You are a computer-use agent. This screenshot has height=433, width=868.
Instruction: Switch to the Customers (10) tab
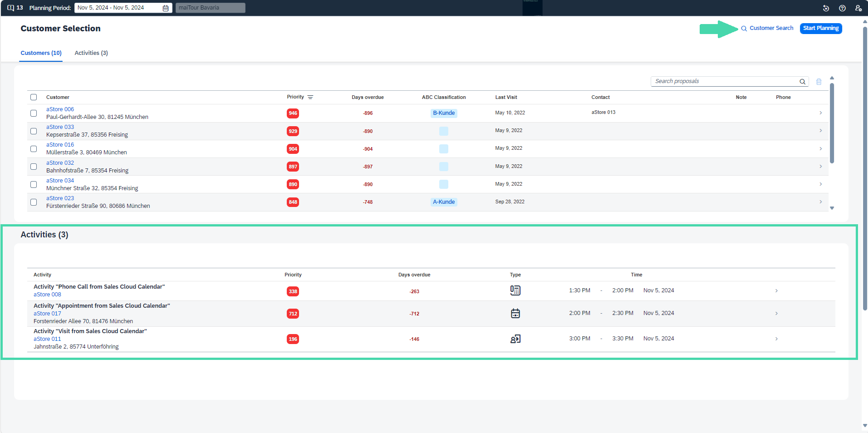pyautogui.click(x=41, y=53)
